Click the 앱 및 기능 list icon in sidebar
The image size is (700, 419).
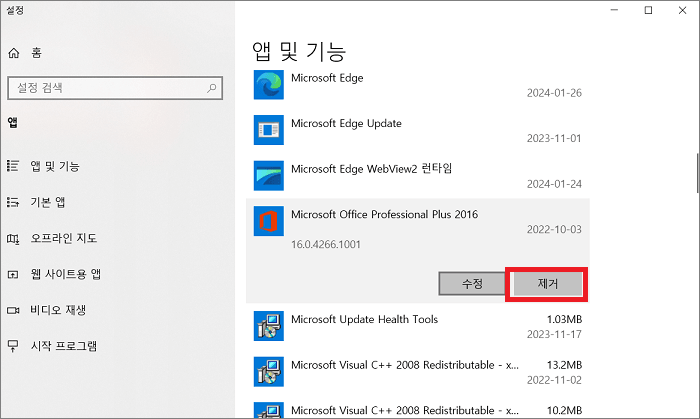tap(13, 166)
